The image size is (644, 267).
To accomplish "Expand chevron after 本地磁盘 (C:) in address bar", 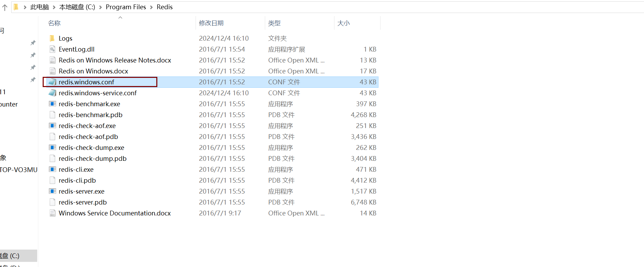I will tap(100, 7).
